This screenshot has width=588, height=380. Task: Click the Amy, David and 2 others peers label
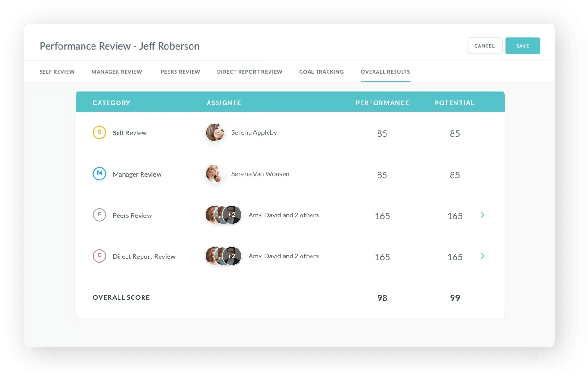(284, 215)
